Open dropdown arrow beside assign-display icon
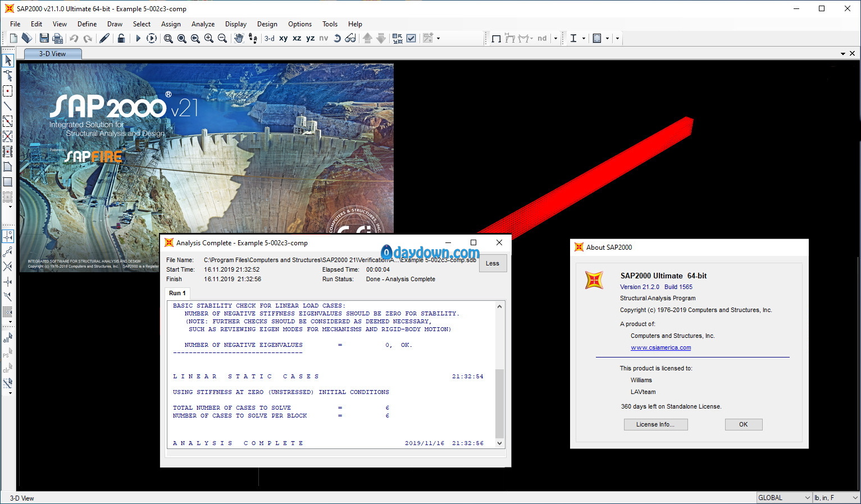Image resolution: width=861 pixels, height=504 pixels. tap(438, 38)
